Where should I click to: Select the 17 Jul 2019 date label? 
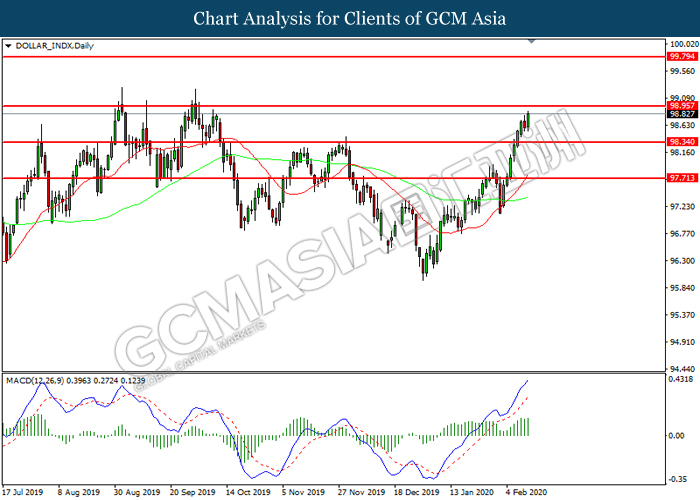[23, 492]
